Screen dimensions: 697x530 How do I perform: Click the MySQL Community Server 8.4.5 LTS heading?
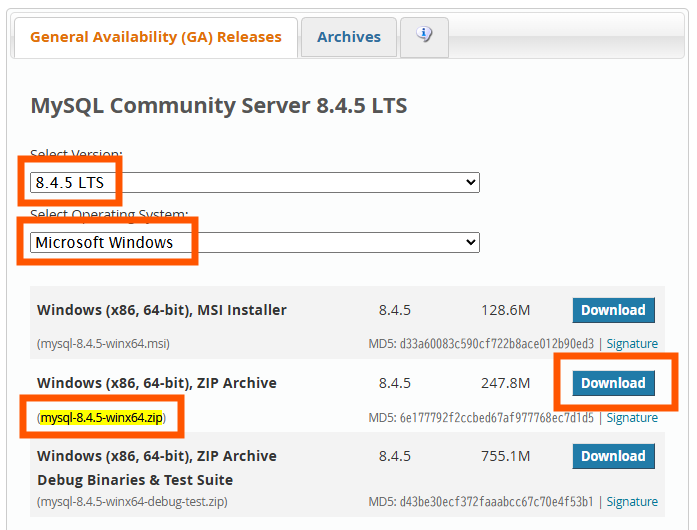pyautogui.click(x=219, y=106)
